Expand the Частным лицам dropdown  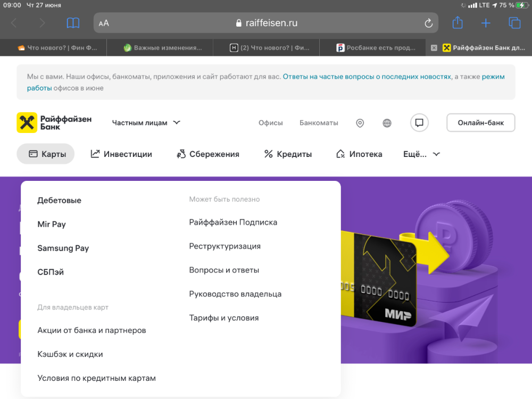click(146, 122)
